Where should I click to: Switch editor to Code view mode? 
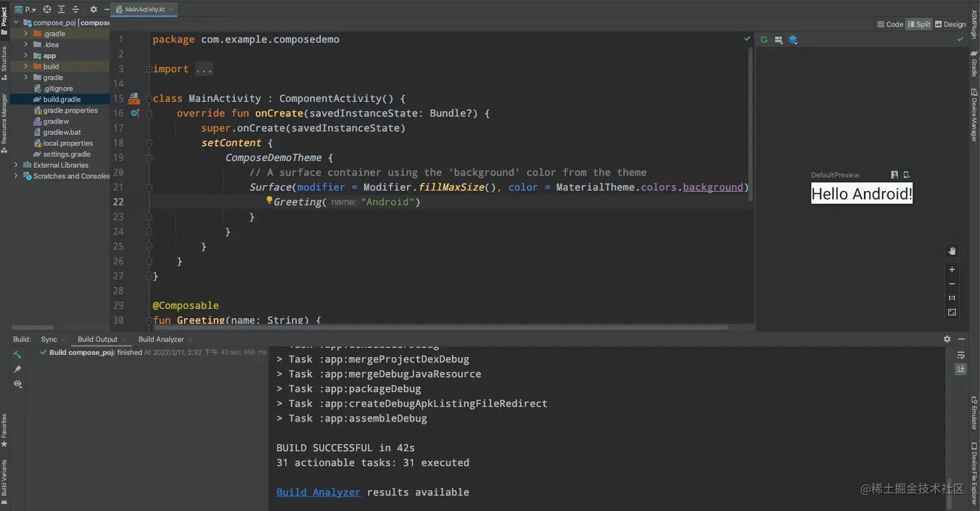(890, 25)
